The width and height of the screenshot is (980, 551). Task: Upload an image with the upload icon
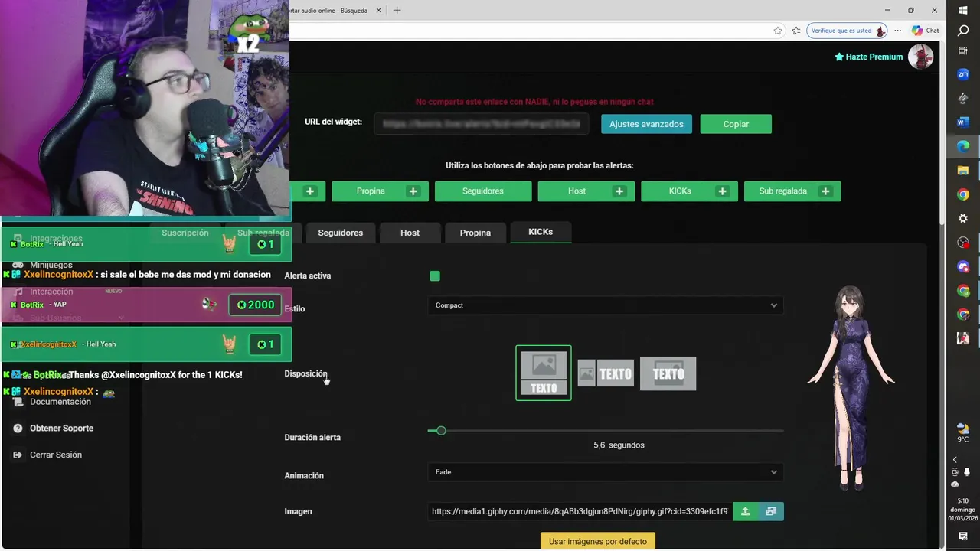click(745, 511)
